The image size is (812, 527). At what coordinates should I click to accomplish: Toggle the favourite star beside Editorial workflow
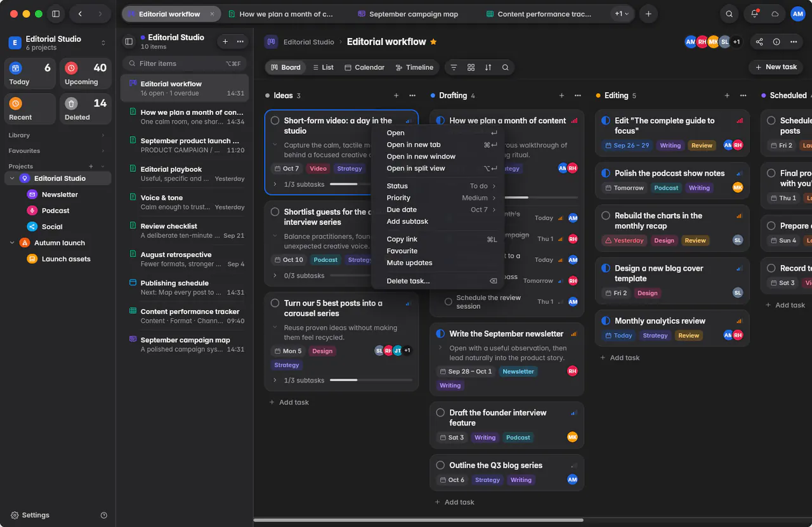[434, 42]
